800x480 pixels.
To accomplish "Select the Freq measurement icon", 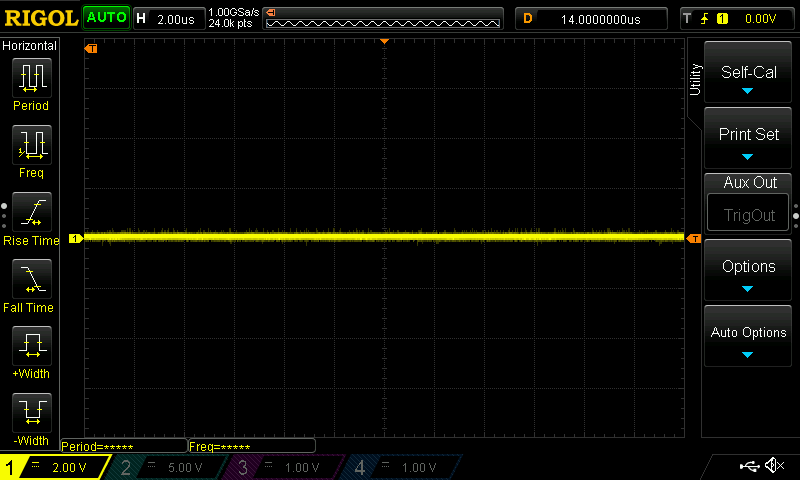I will (32, 145).
